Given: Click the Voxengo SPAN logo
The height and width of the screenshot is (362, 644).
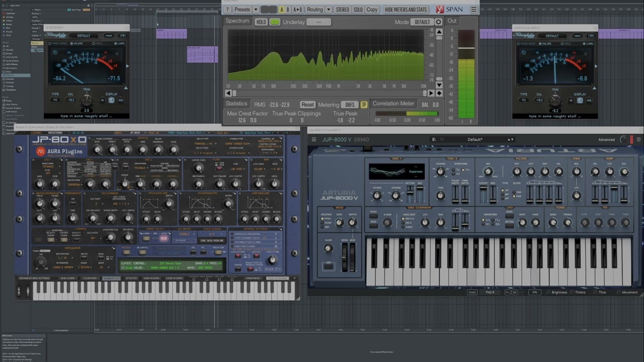Looking at the screenshot, I should [449, 10].
